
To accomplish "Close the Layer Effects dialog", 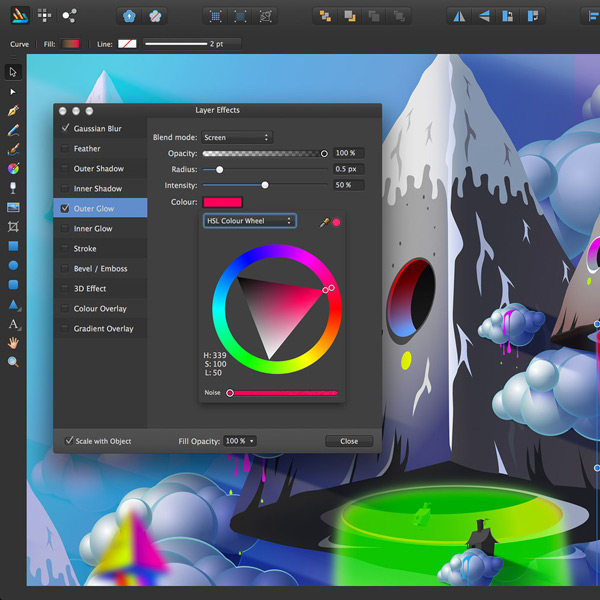I will [x=348, y=441].
